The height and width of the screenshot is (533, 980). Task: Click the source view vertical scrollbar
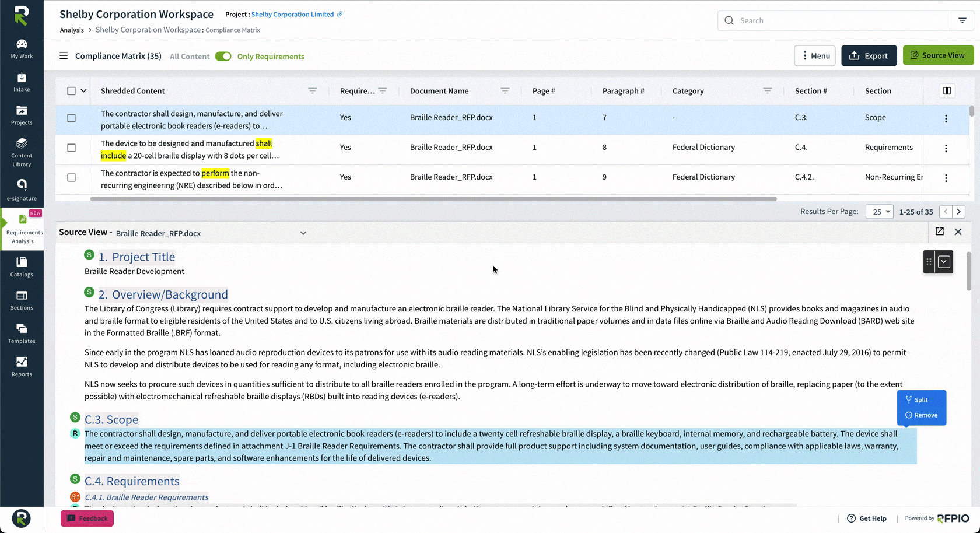click(x=969, y=271)
